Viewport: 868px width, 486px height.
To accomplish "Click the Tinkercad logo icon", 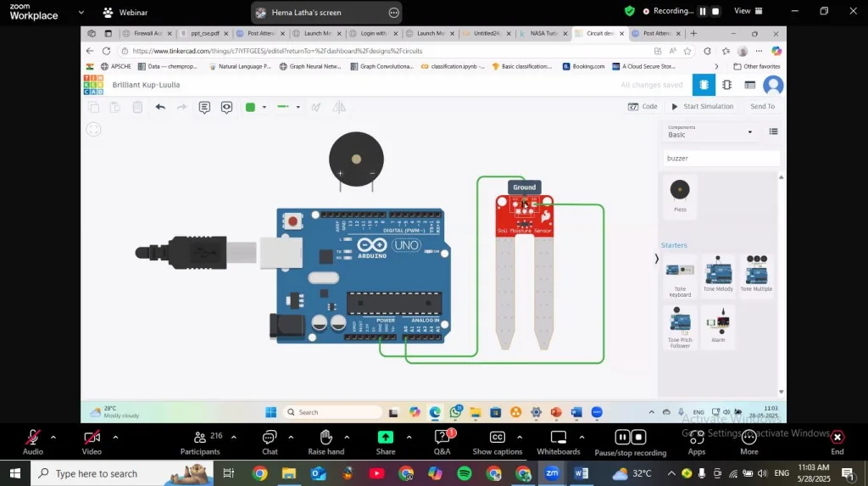I will pos(93,85).
